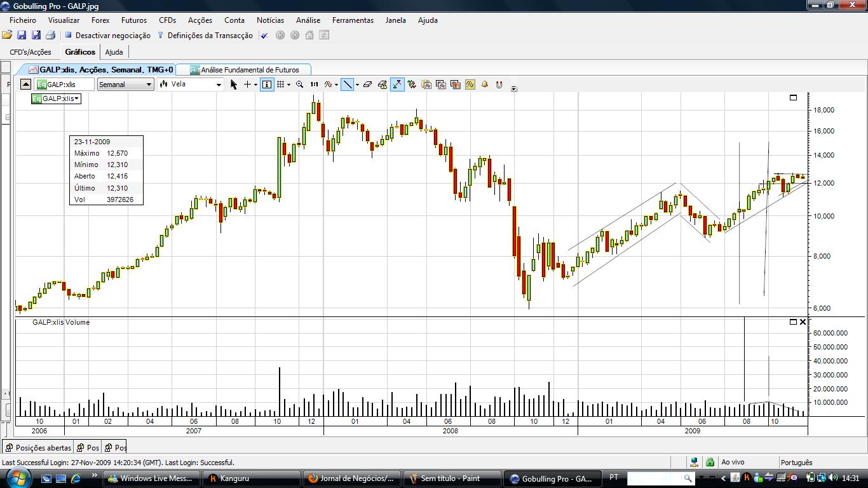
Task: Open the Forex menu
Action: click(100, 20)
